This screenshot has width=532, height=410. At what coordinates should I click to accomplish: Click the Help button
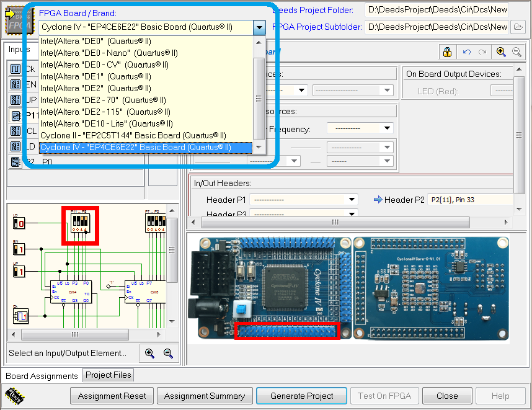click(500, 396)
